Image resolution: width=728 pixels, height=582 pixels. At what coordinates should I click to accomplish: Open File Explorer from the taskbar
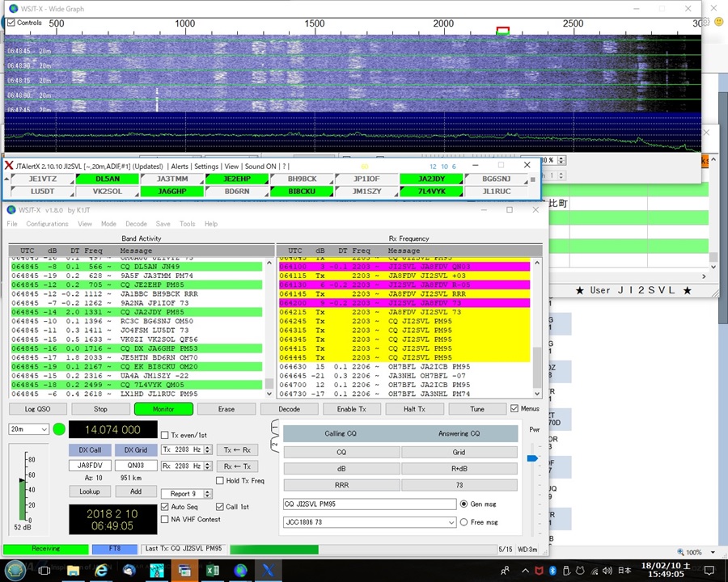pos(73,571)
